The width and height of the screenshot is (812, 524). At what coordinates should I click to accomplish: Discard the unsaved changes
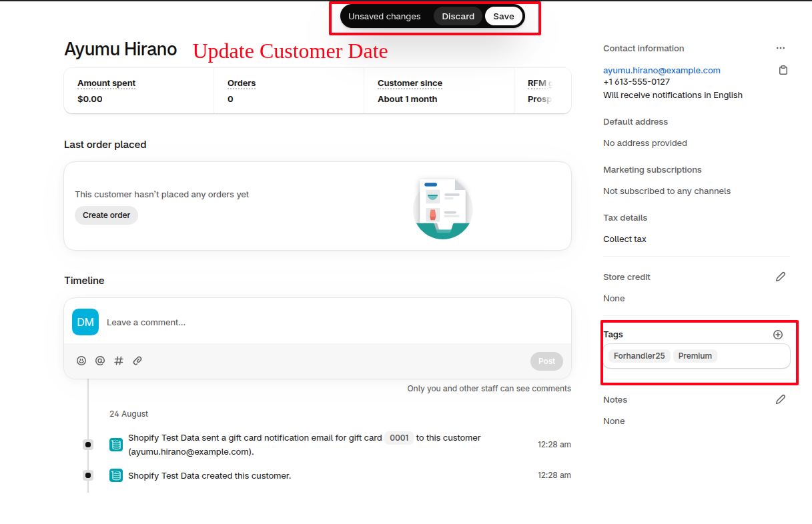click(x=458, y=17)
